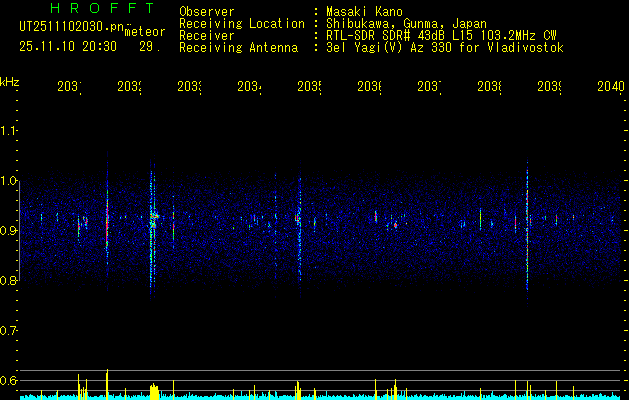Click the 0.8 frequency axis label
Viewport: 629px width, 400px height.
[8, 281]
